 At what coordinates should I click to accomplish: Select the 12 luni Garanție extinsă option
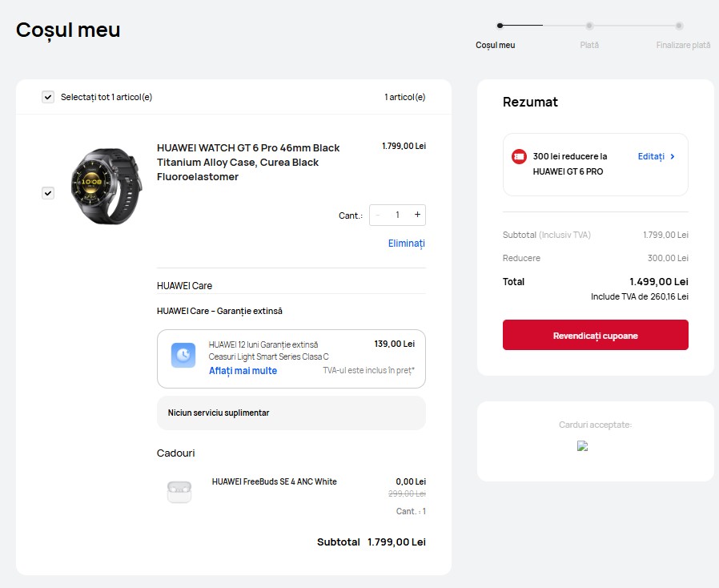[x=291, y=358]
